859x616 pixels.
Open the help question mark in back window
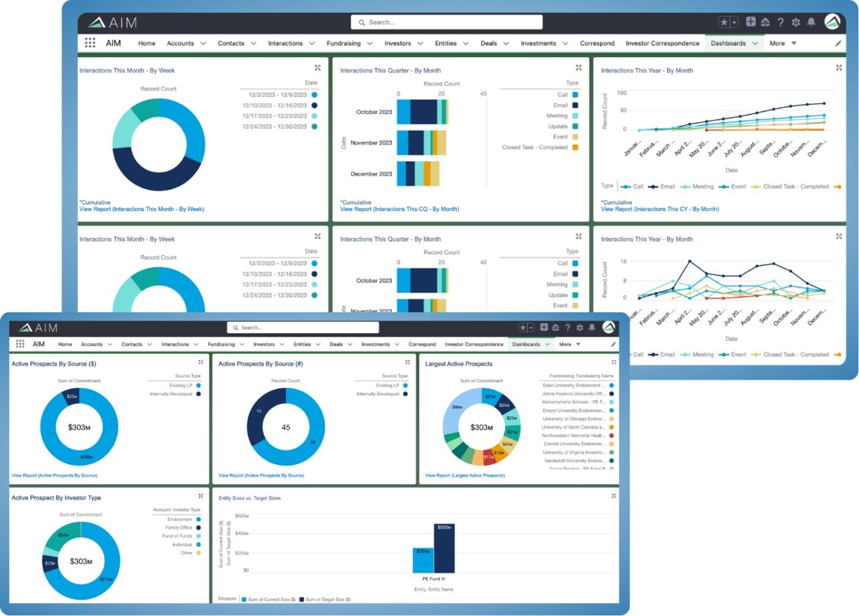(x=780, y=22)
